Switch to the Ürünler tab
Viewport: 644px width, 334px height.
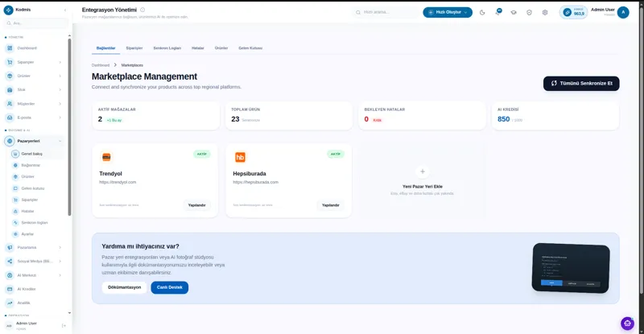(221, 48)
